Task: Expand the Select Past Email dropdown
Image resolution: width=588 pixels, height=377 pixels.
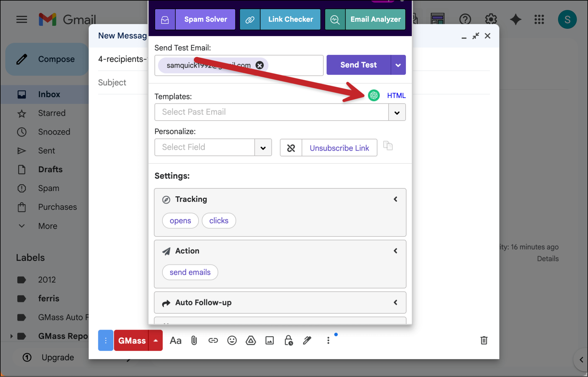Action: tap(397, 112)
